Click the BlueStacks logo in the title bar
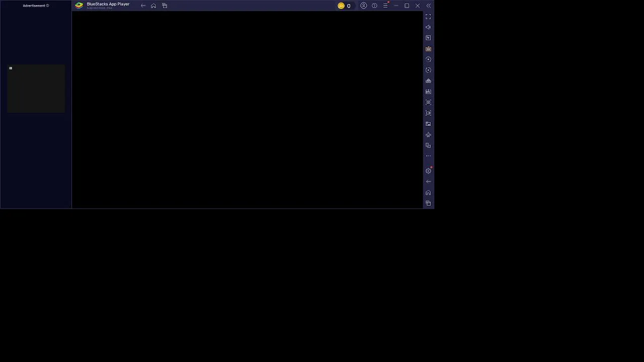 click(x=79, y=6)
